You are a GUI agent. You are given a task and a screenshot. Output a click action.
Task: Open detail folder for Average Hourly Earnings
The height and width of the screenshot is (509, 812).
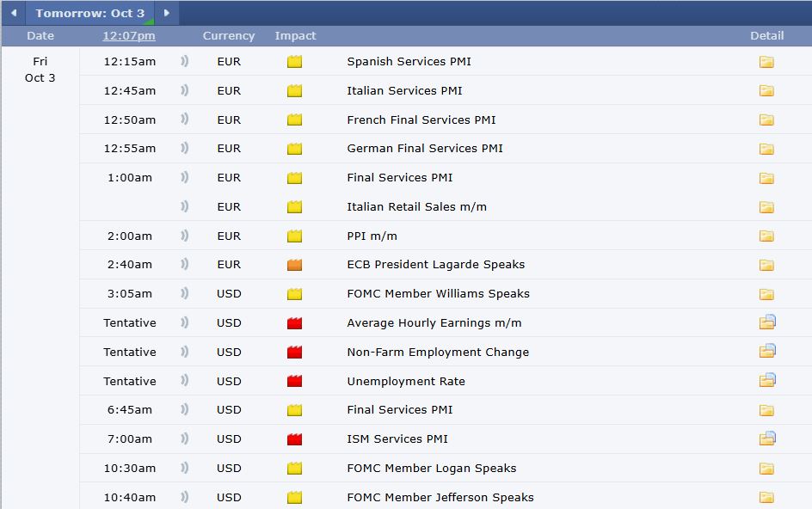pyautogui.click(x=767, y=322)
